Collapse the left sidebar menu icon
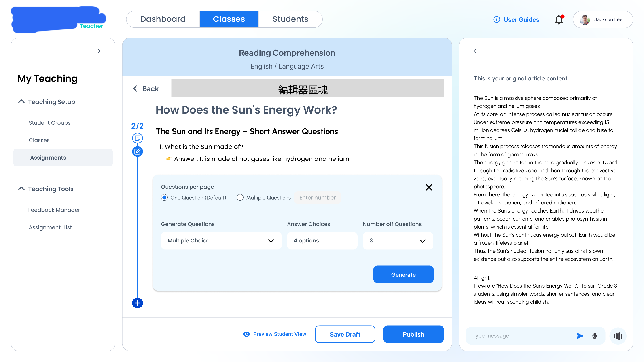 (x=102, y=51)
